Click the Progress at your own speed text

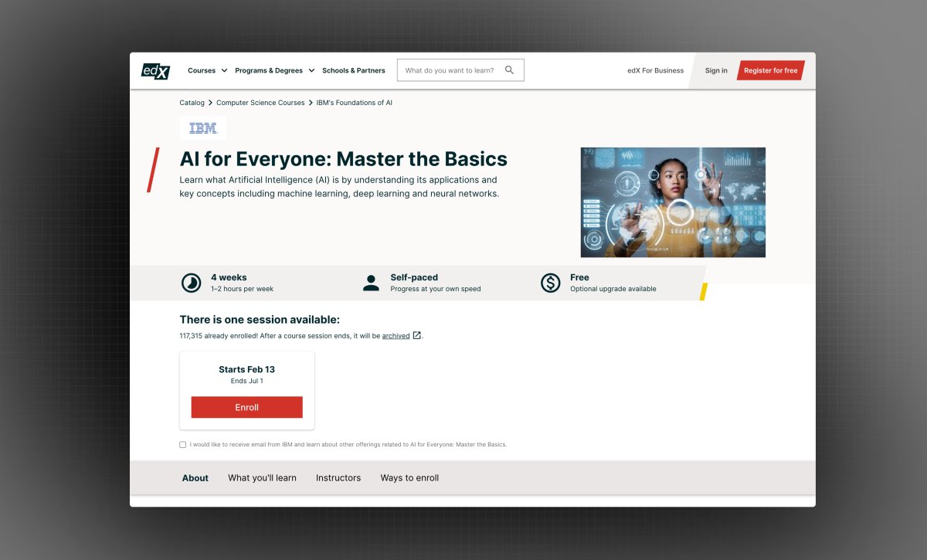point(436,289)
